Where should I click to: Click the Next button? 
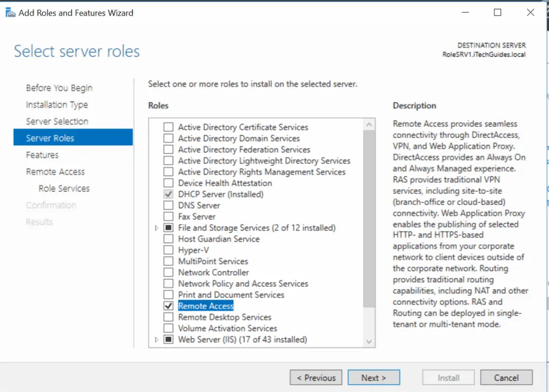[374, 378]
